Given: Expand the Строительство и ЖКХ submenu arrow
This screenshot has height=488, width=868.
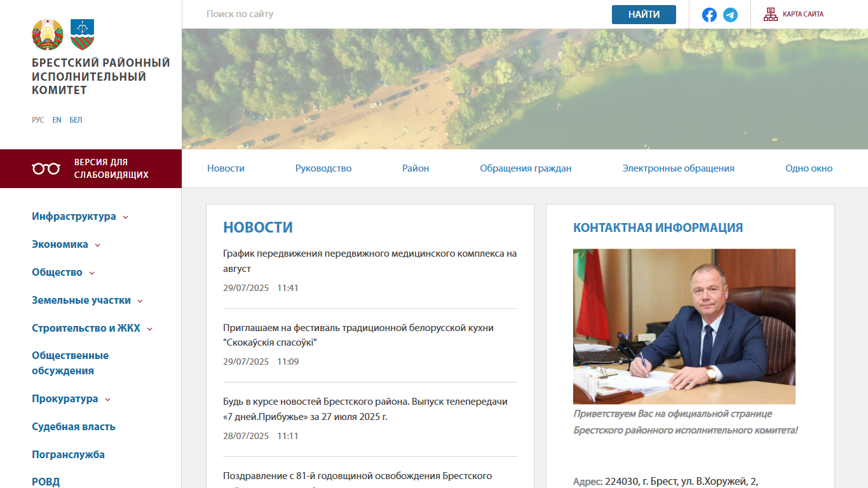Looking at the screenshot, I should [x=150, y=329].
